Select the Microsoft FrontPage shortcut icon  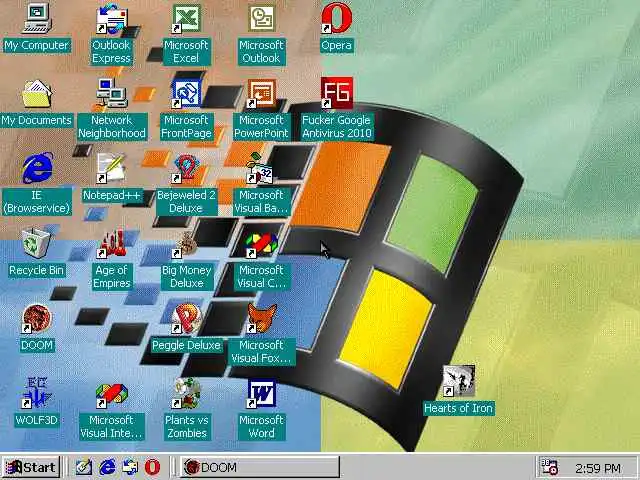[x=186, y=93]
